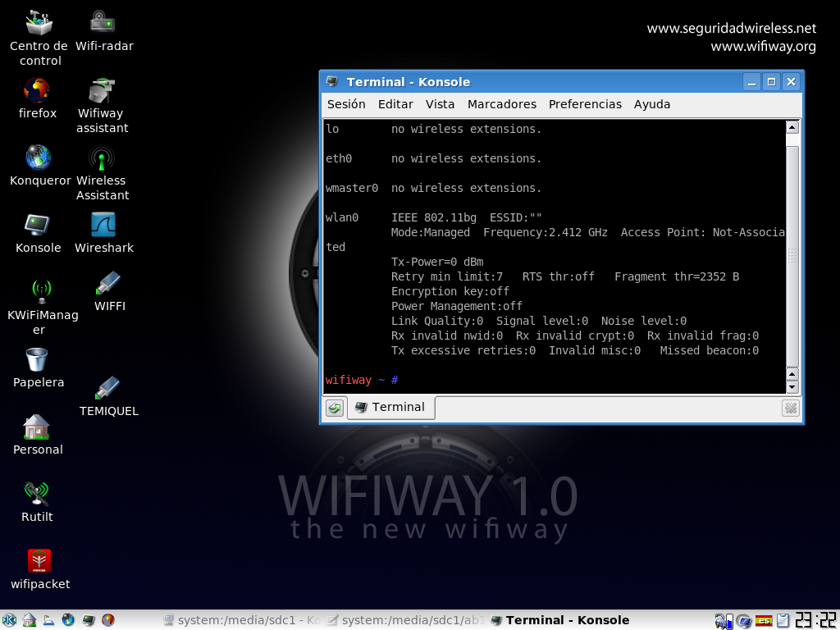This screenshot has height=630, width=840.
Task: Click the wifiway shell prompt line
Action: (x=362, y=380)
